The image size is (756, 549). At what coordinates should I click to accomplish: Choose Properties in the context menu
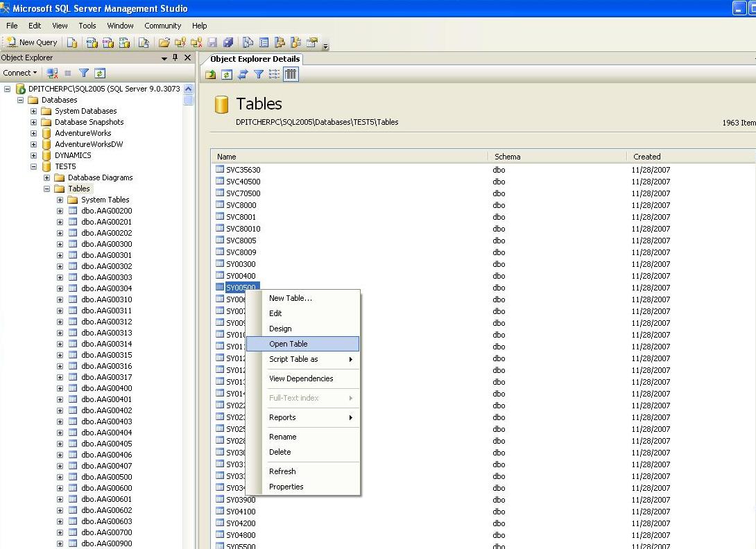pos(303,487)
